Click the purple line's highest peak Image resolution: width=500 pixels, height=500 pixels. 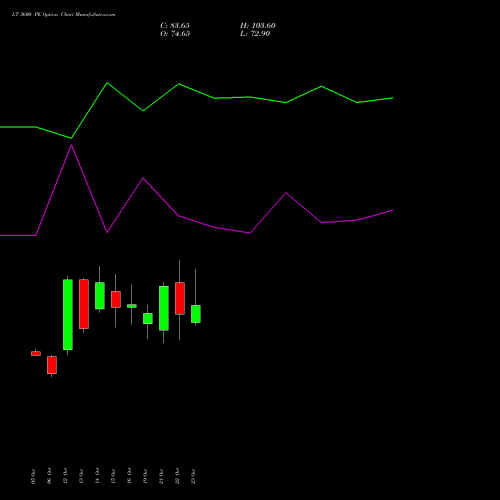coord(71,145)
